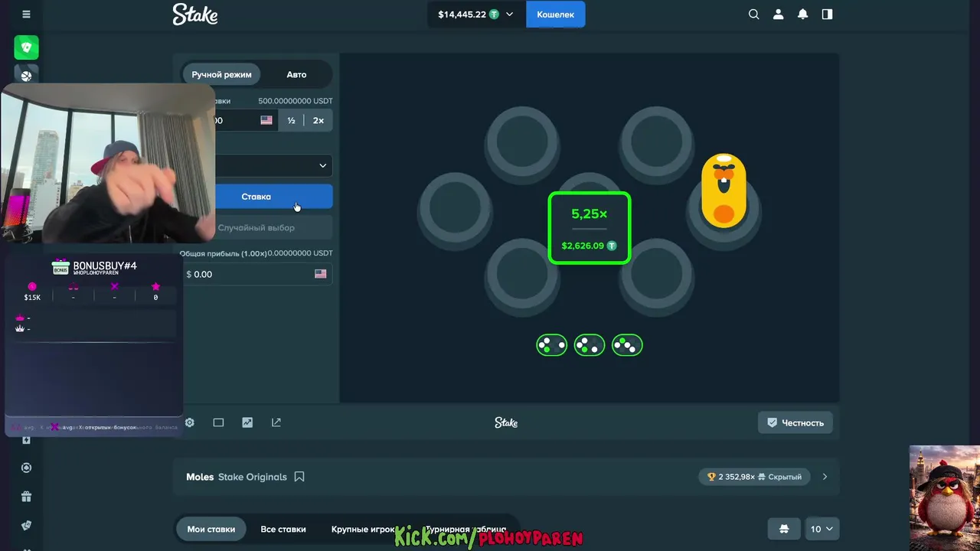Toggle the ghost mode incognito button

(x=784, y=529)
